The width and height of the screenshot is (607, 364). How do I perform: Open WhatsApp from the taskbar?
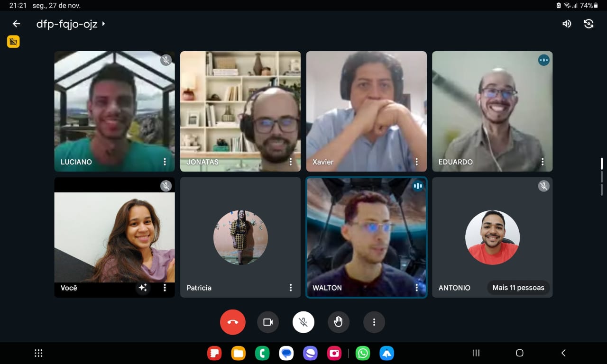click(363, 353)
